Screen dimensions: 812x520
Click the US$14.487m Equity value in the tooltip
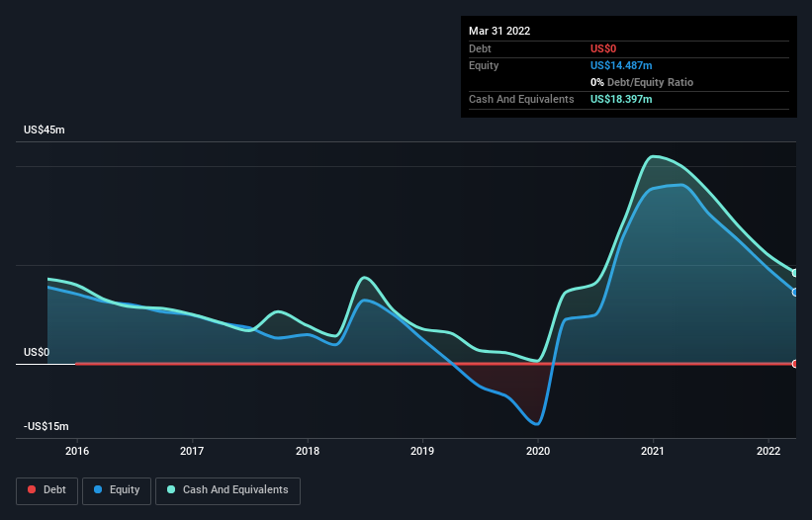tap(621, 65)
